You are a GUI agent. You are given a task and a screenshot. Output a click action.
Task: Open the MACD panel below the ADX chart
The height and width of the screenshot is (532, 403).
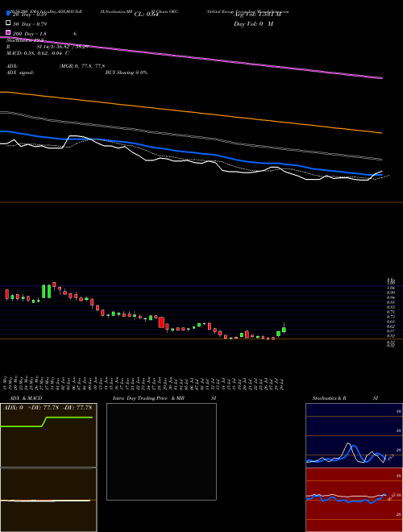48,500
